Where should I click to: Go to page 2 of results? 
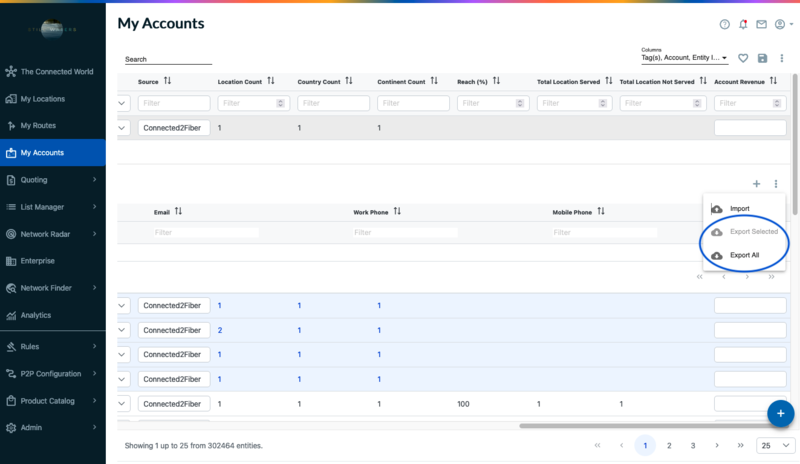669,445
